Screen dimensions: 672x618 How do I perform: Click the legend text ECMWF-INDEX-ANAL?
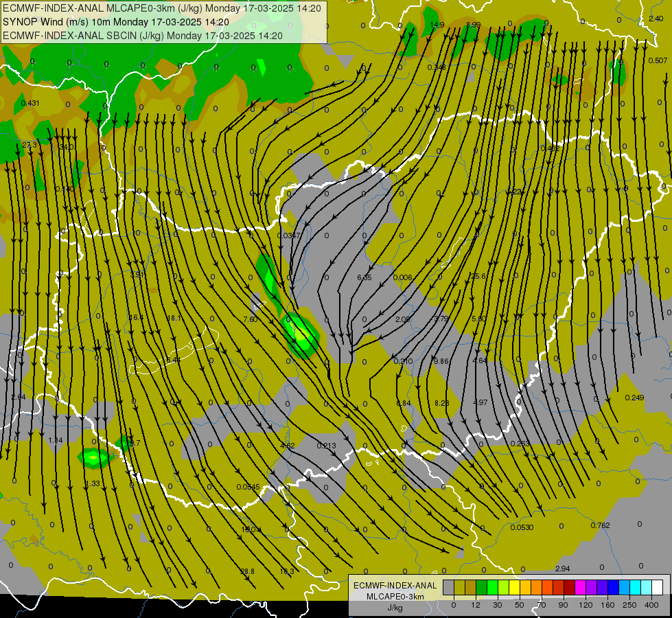[x=395, y=586]
